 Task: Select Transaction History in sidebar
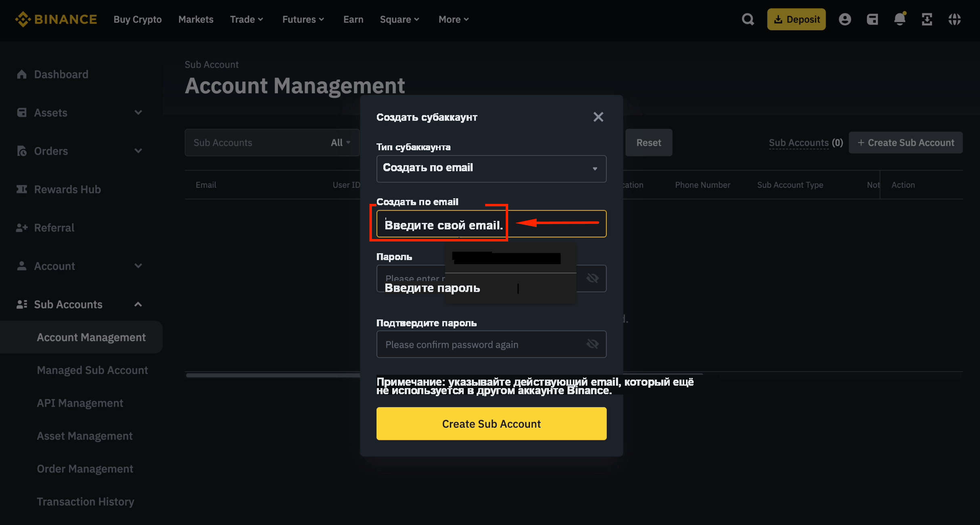point(86,502)
